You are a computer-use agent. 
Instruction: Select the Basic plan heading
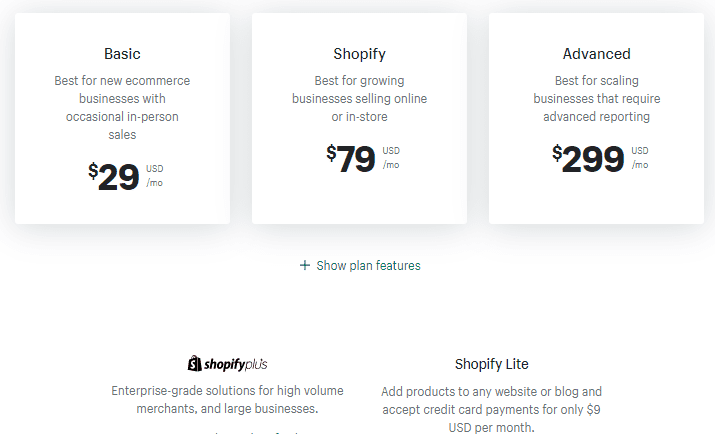tap(122, 54)
